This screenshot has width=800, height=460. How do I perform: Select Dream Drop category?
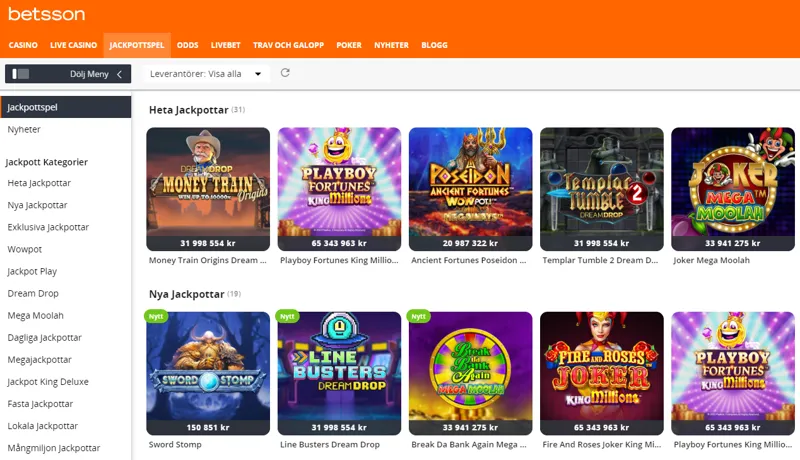click(33, 293)
